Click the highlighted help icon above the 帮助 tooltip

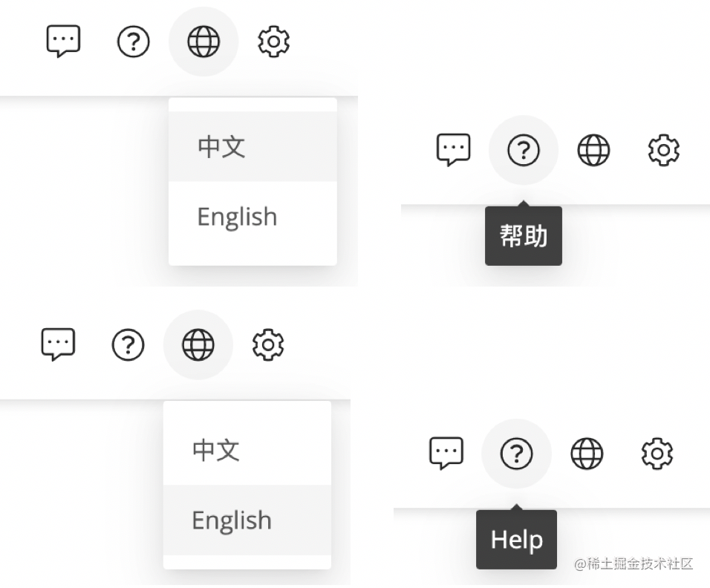pyautogui.click(x=524, y=150)
